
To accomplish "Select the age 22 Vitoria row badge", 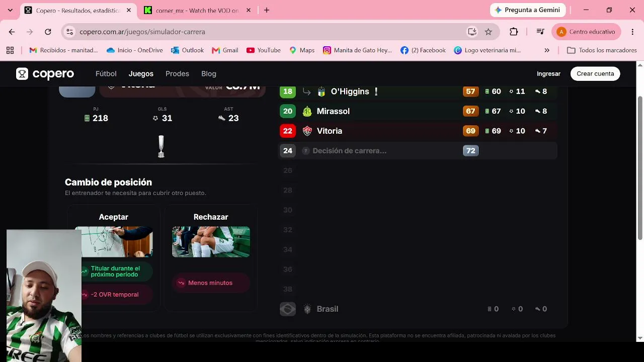I will (x=288, y=131).
